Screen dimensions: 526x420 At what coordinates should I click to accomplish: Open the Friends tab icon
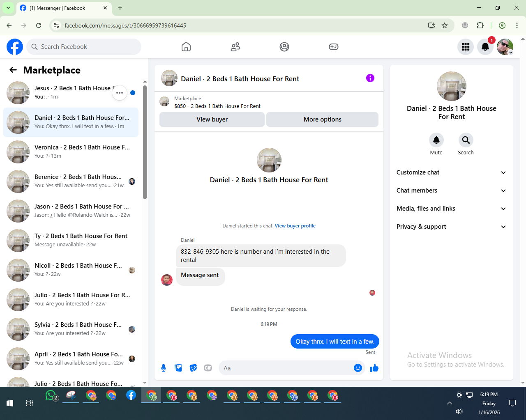[x=235, y=47]
